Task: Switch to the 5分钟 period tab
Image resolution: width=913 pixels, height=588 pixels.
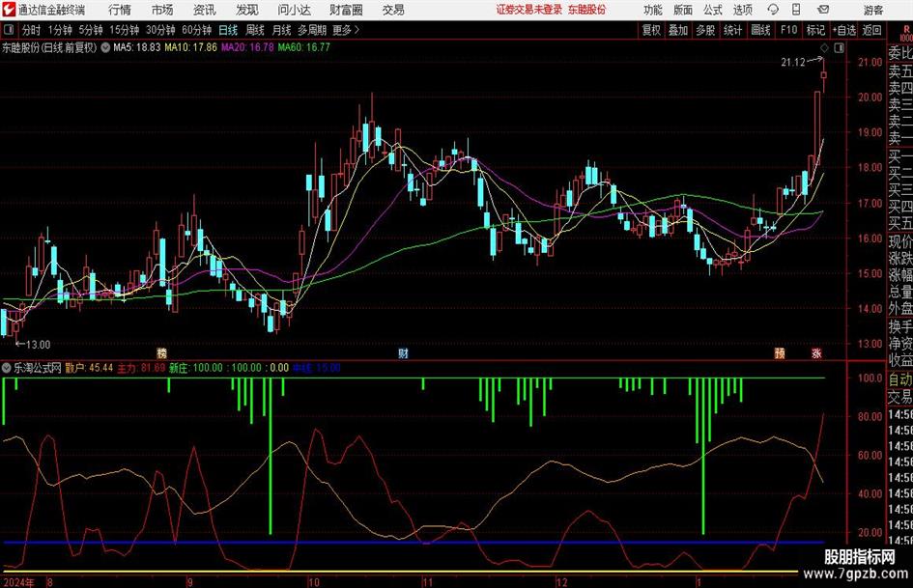Action: point(91,30)
